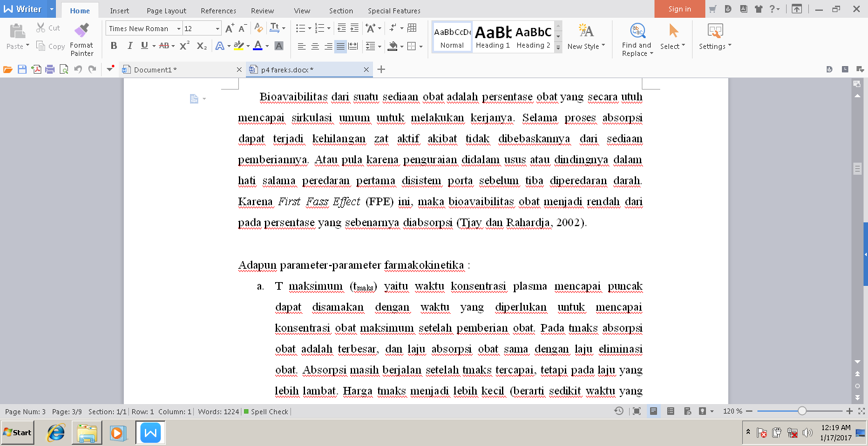868x446 pixels.
Task: Apply the Heading 2 style
Action: pyautogui.click(x=533, y=37)
